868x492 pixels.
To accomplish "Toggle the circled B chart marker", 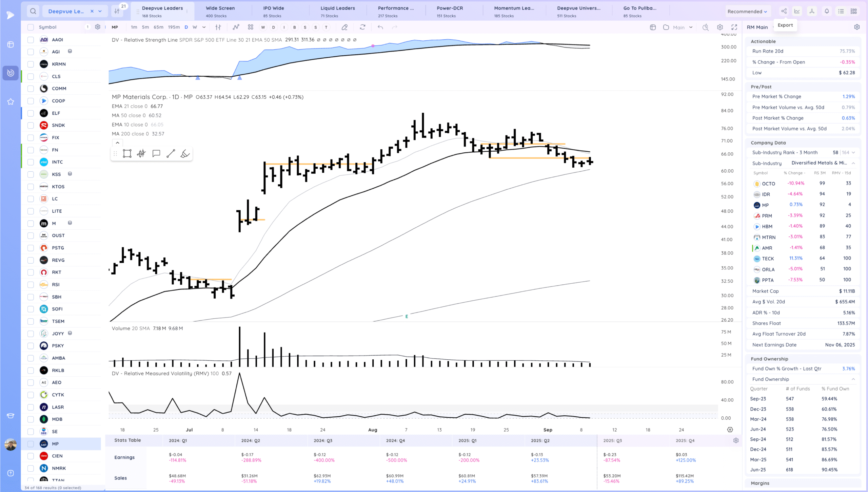I will pyautogui.click(x=294, y=27).
